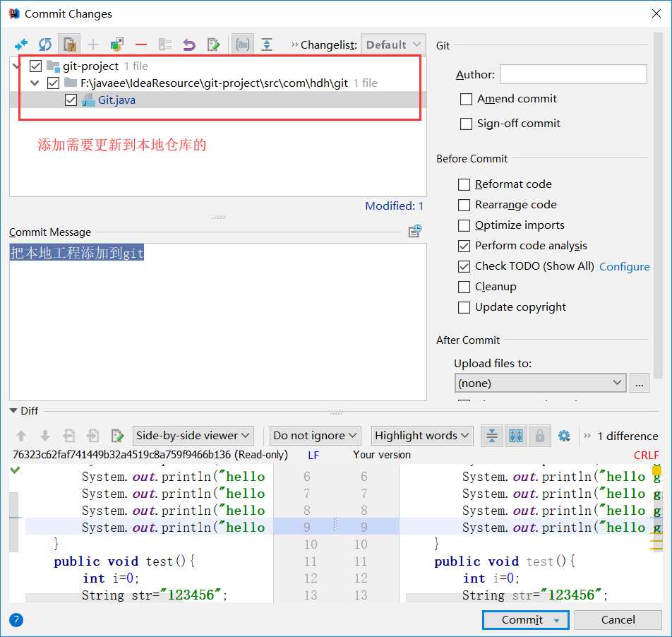Toggle Collapse Unchanged Fragments icon

pyautogui.click(x=492, y=436)
